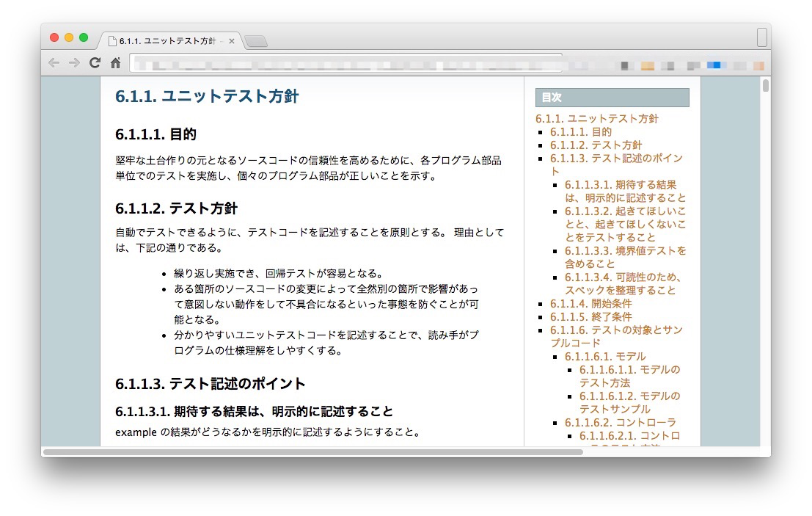Screen dimensions: 812x516
Task: Go to the browser home page
Action: (x=115, y=63)
